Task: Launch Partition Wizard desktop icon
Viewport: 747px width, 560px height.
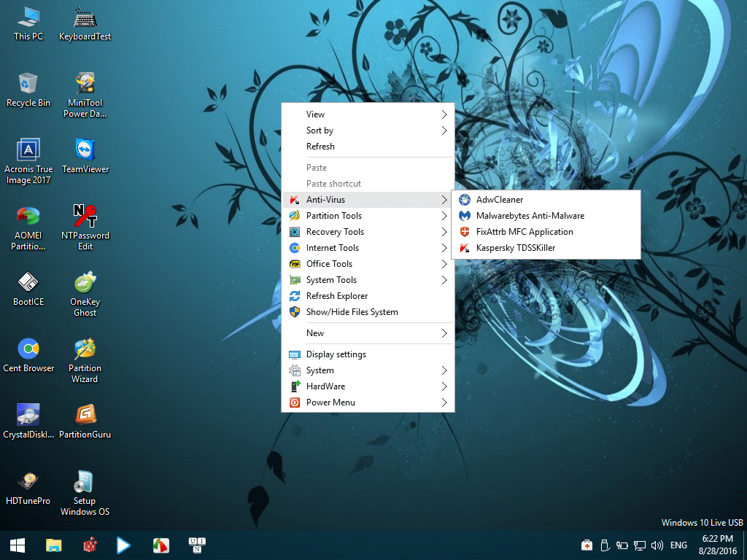Action: 85,360
